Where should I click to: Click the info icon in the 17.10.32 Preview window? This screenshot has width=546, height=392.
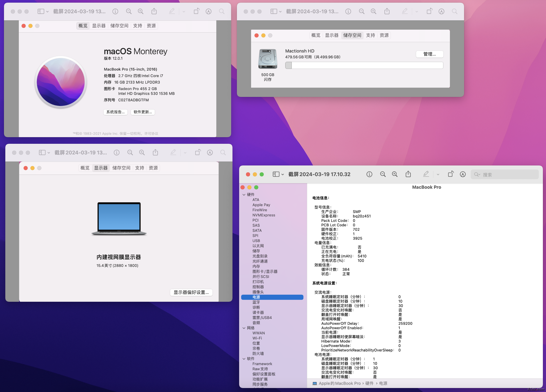click(x=369, y=174)
